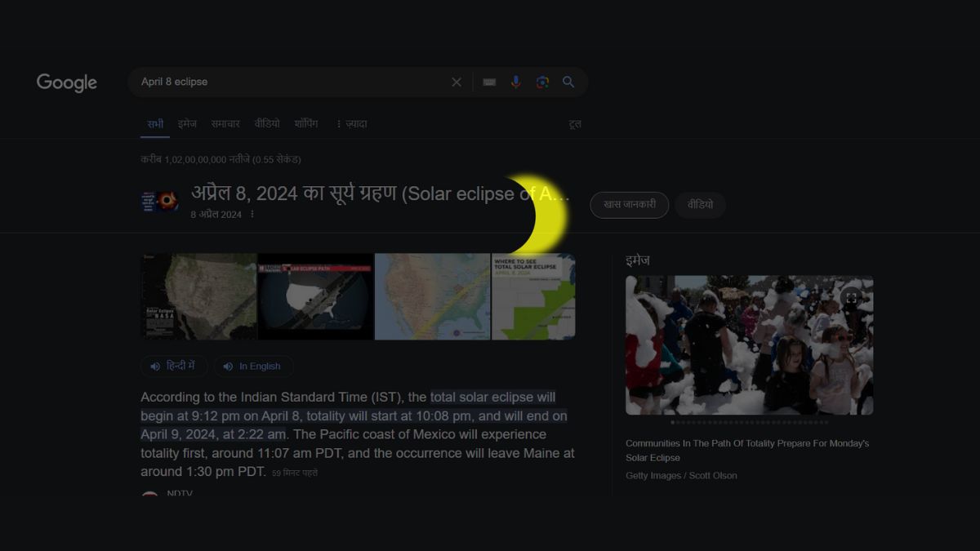980x551 pixels.
Task: Click the Google logo
Action: pyautogui.click(x=67, y=82)
